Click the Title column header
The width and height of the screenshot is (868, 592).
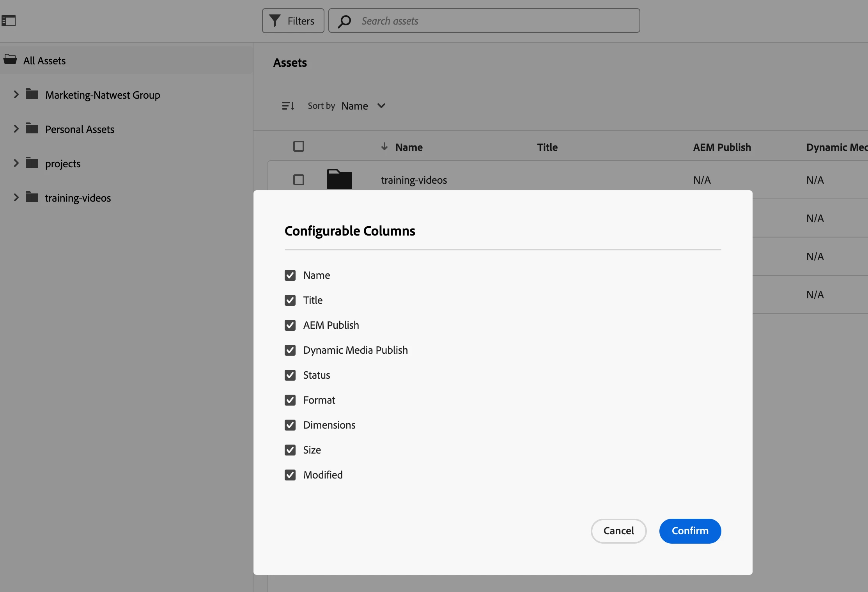point(547,147)
